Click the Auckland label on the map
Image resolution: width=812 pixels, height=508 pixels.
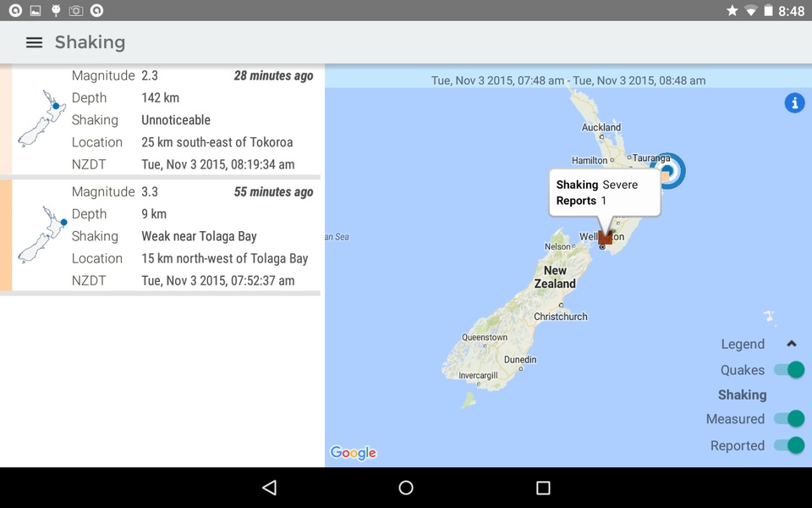(x=601, y=127)
